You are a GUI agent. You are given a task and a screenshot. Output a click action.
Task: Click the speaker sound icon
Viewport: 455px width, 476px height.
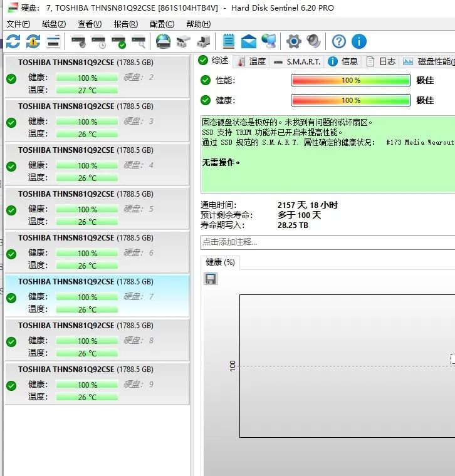313,41
